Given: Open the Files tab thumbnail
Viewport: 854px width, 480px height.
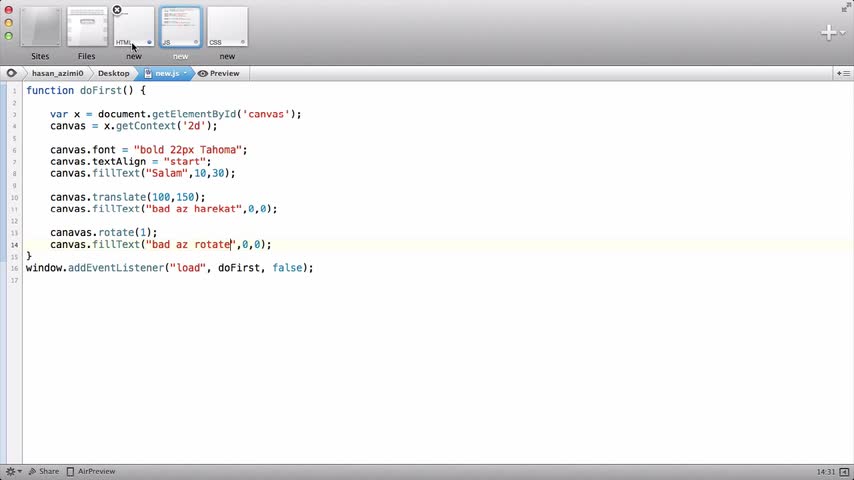Looking at the screenshot, I should tap(87, 27).
